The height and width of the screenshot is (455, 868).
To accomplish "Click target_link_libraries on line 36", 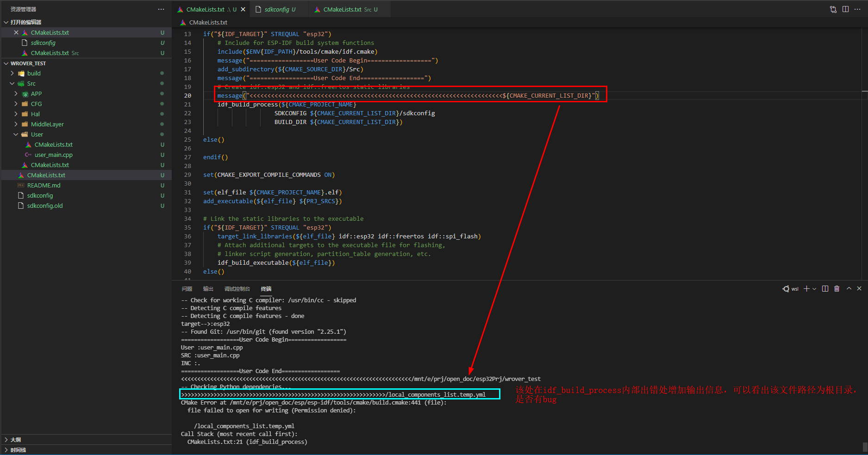I will pyautogui.click(x=255, y=236).
